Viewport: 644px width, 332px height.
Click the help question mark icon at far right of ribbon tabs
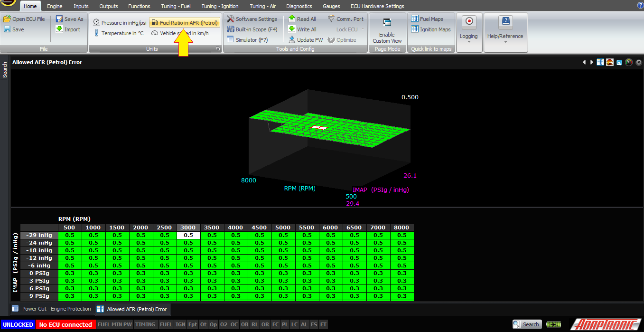(x=640, y=5)
